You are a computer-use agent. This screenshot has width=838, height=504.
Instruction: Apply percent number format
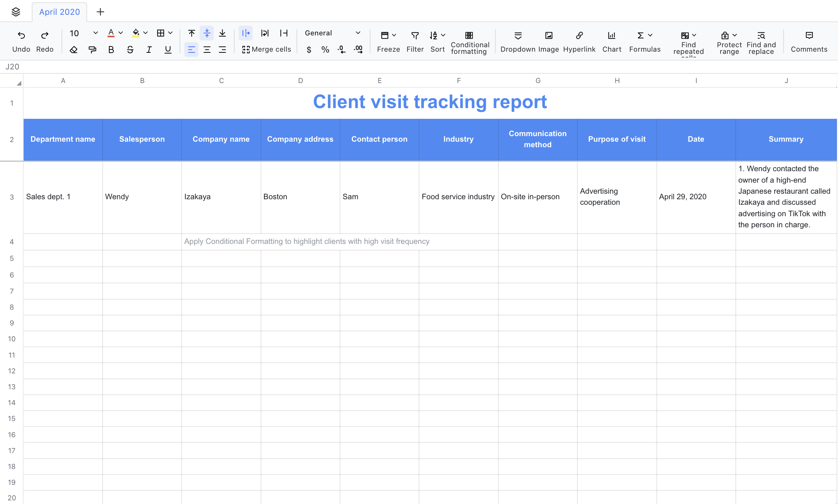[x=325, y=49]
